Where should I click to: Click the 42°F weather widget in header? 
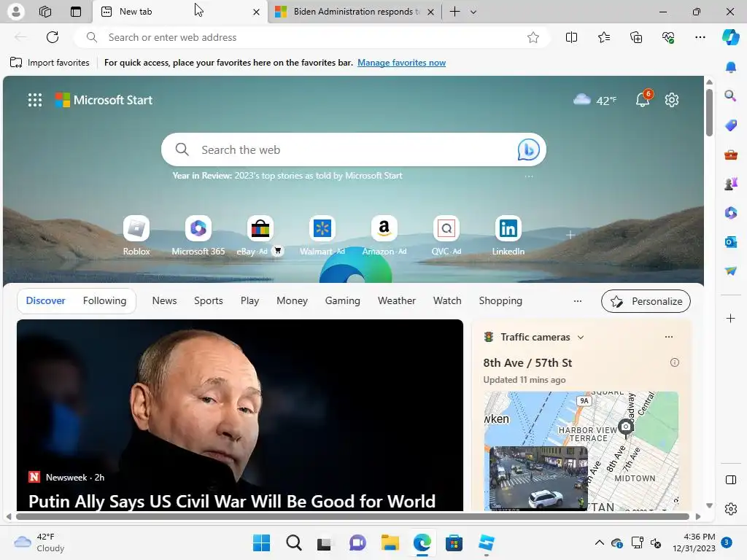pos(595,100)
